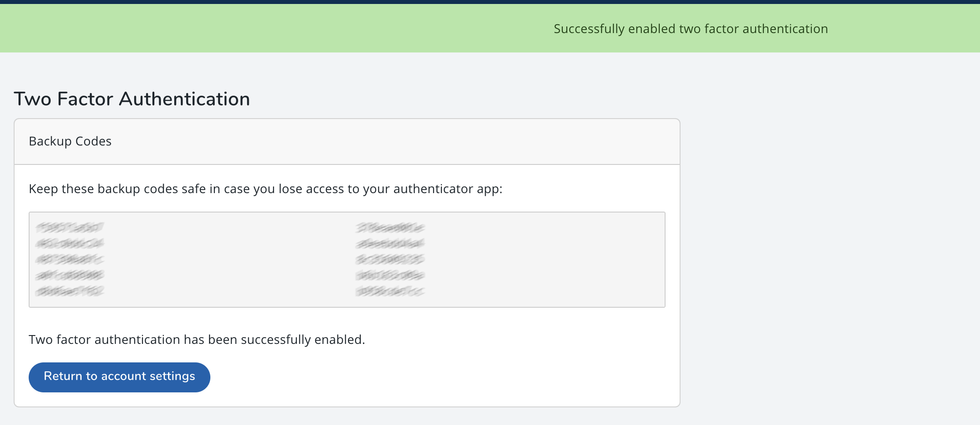Viewport: 980px width, 425px height.
Task: Click the 'Keep these backup codes safe' instruction text
Action: pyautogui.click(x=266, y=189)
